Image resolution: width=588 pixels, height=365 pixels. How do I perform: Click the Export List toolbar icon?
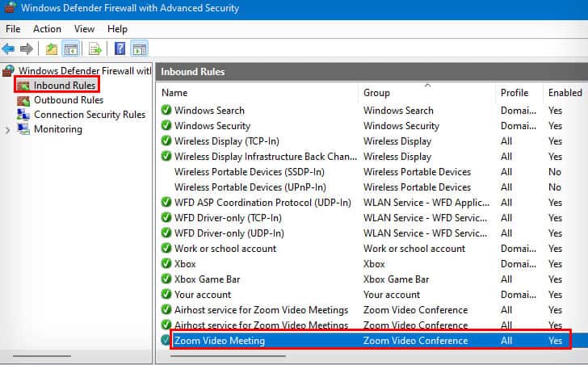pyautogui.click(x=94, y=49)
